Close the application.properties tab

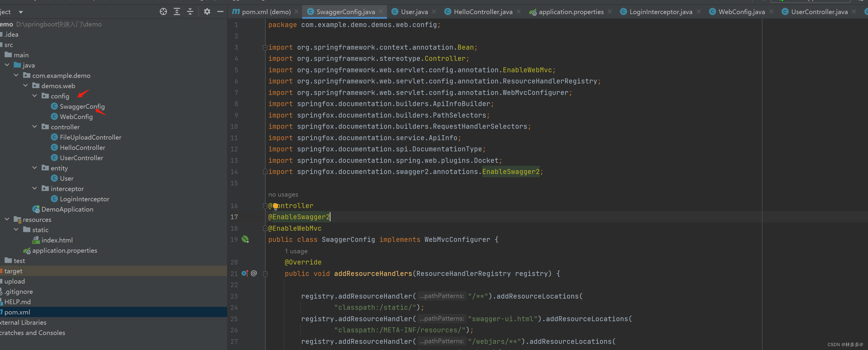click(x=610, y=12)
